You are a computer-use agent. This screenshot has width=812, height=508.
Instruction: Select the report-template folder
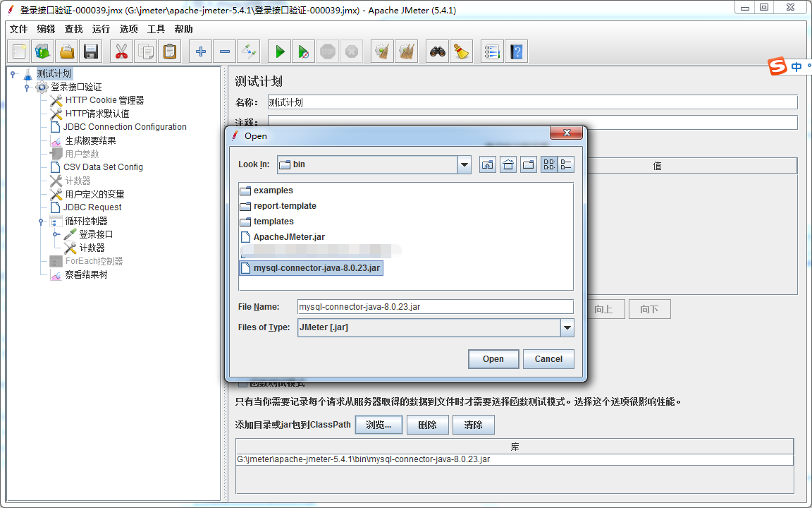(278, 206)
